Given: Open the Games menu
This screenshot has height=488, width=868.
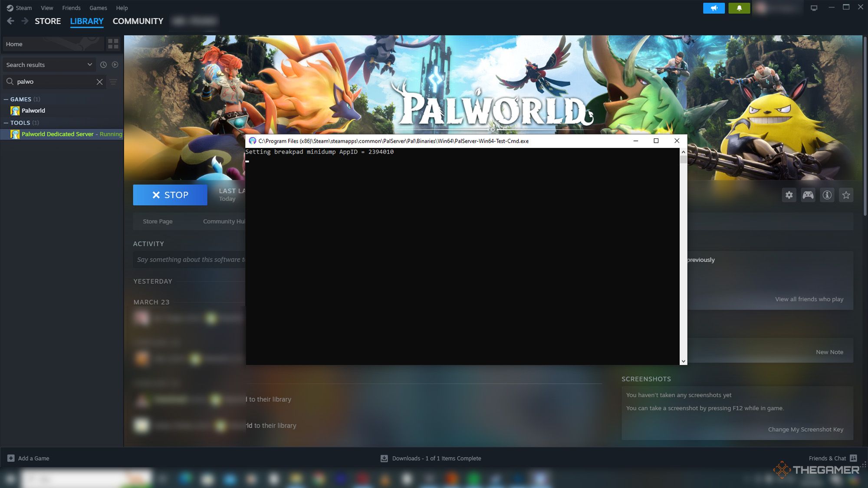Looking at the screenshot, I should [x=98, y=8].
